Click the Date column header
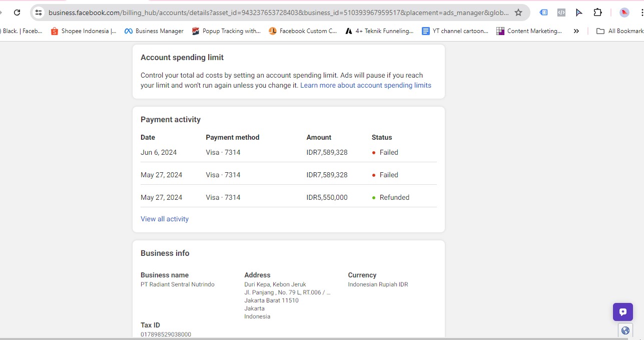Viewport: 644px width, 340px height. 148,137
